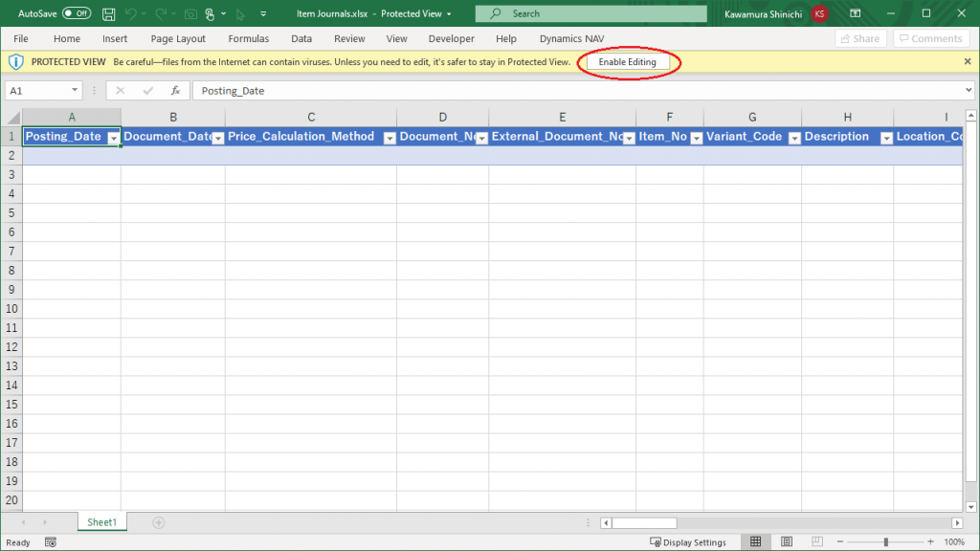Screen dimensions: 980x551
Task: Click the Search box in title bar
Action: [x=590, y=13]
